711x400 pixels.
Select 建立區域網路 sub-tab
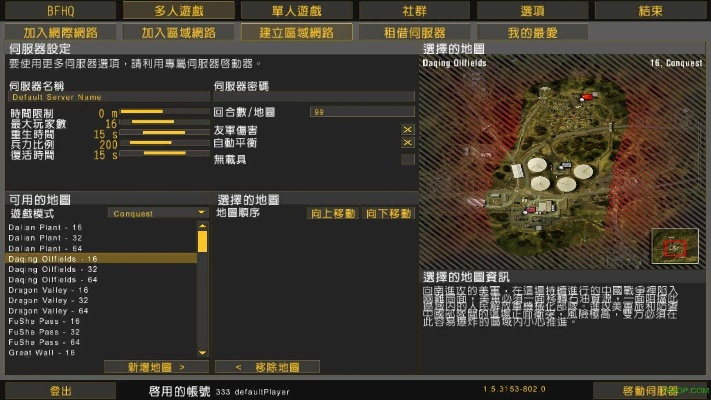pos(297,32)
